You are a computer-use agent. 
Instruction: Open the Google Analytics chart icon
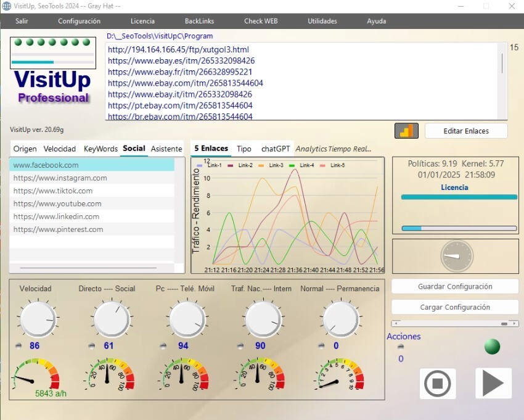[406, 131]
